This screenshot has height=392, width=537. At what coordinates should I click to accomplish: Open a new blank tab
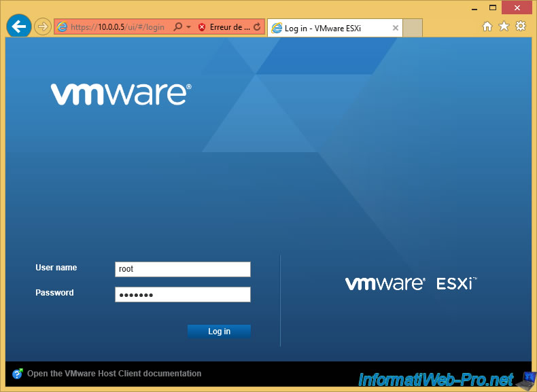[413, 28]
